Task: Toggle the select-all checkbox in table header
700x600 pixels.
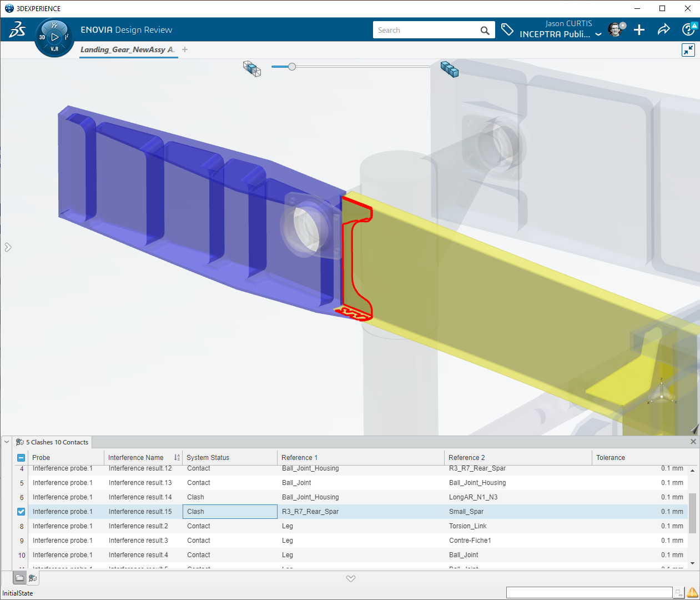Action: coord(21,458)
